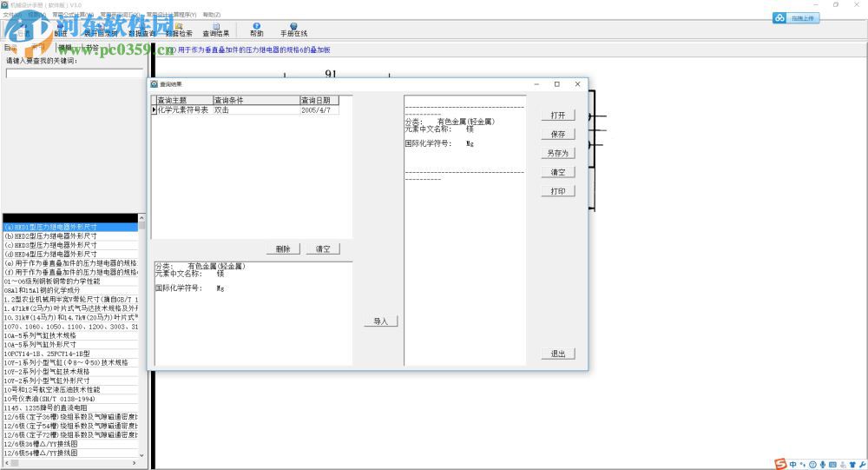
Task: Click the Sogou input method S logo
Action: click(780, 464)
